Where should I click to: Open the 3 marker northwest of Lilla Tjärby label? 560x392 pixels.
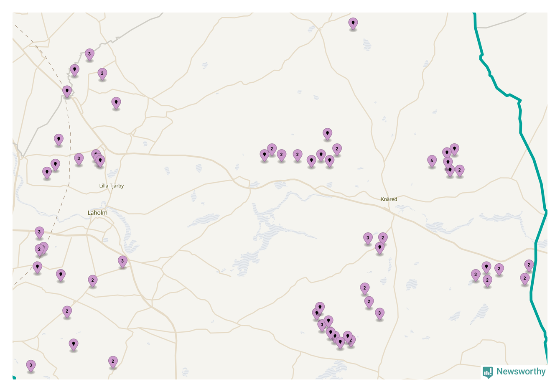(x=79, y=159)
